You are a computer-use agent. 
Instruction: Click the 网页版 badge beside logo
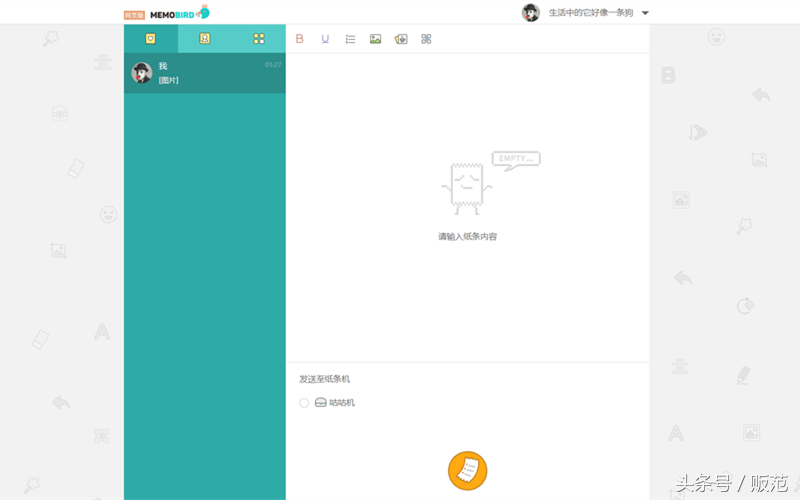pos(135,15)
